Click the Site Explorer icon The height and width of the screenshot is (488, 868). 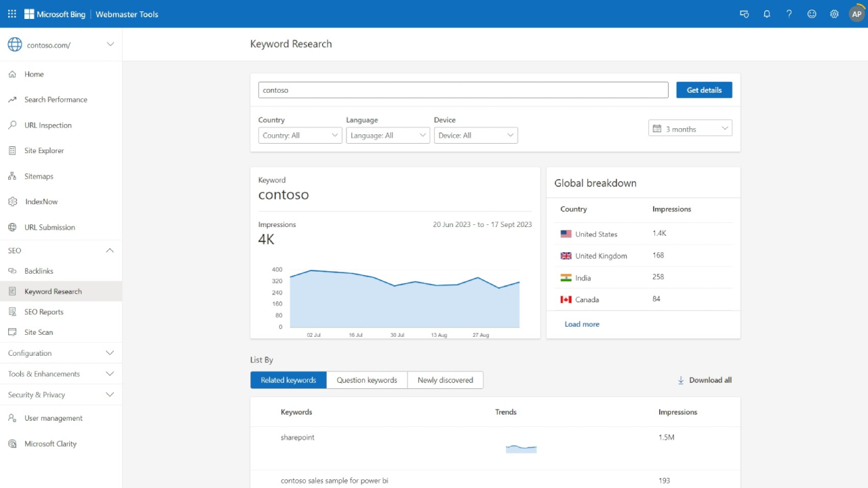[x=12, y=150]
